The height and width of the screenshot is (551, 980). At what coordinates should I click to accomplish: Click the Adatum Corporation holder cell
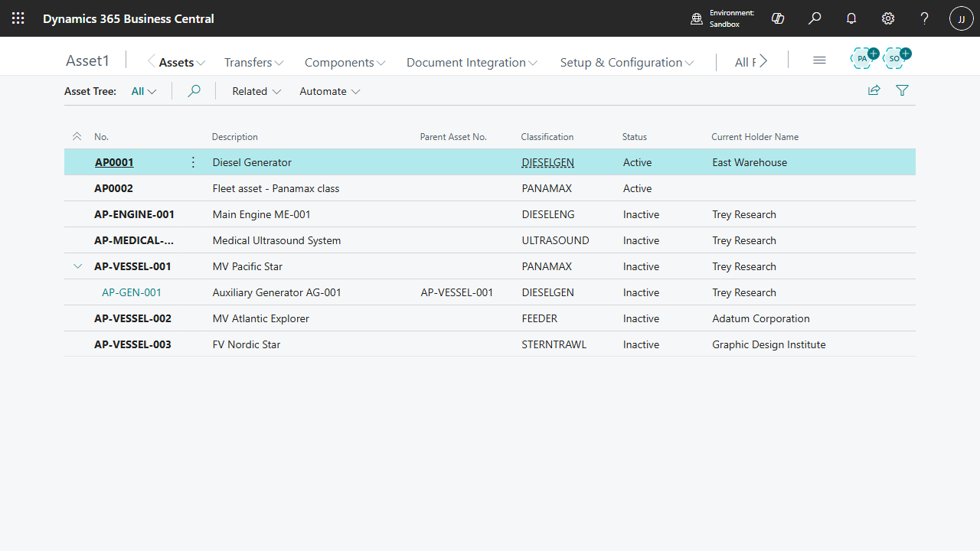761,318
